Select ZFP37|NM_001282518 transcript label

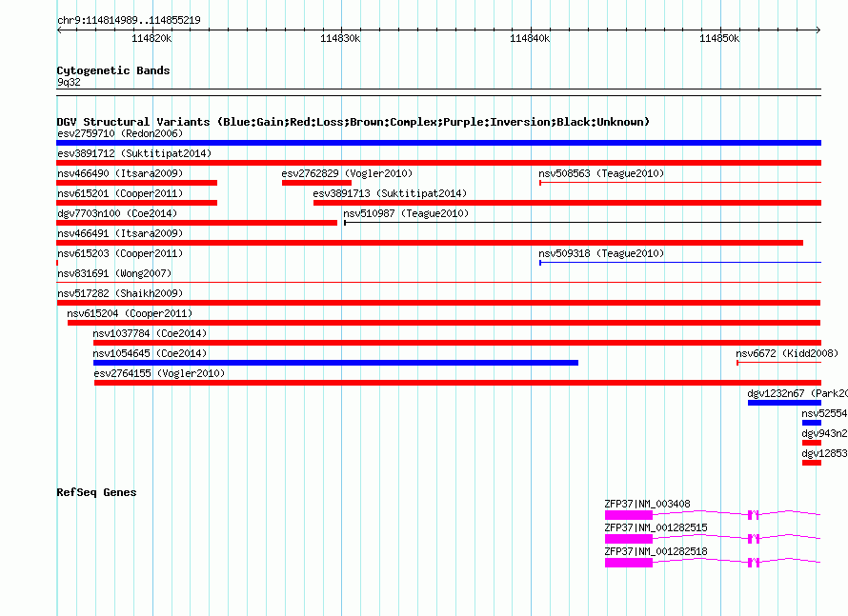[x=656, y=551]
